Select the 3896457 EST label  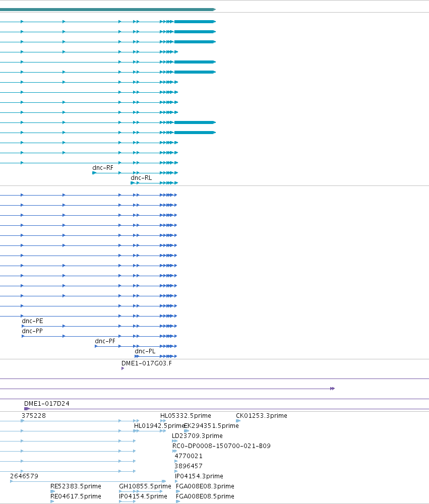[x=189, y=466]
